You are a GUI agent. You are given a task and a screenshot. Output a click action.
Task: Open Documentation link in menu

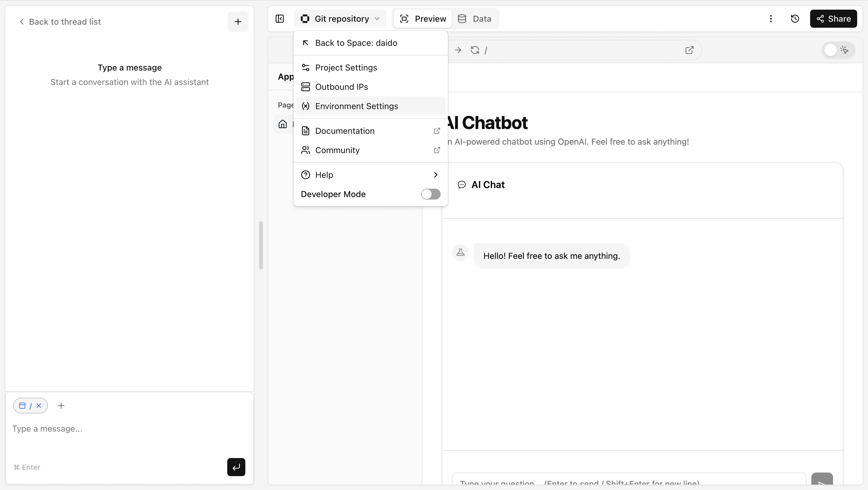[x=371, y=131]
